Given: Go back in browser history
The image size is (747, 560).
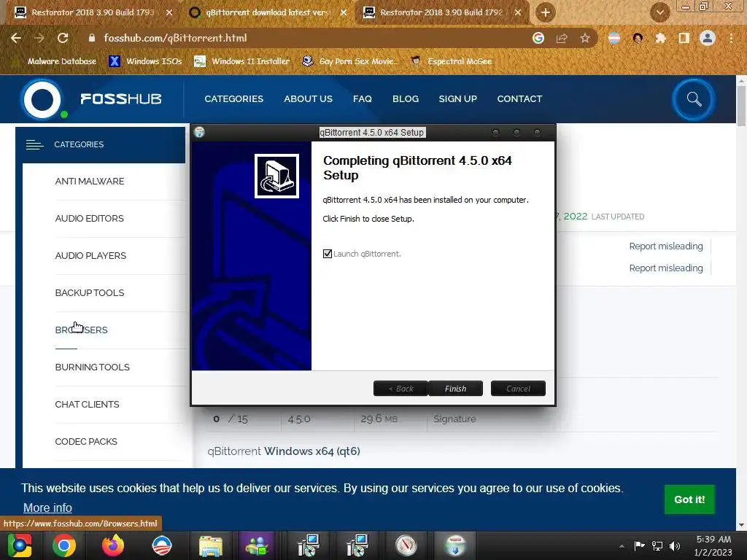Looking at the screenshot, I should click(x=16, y=38).
